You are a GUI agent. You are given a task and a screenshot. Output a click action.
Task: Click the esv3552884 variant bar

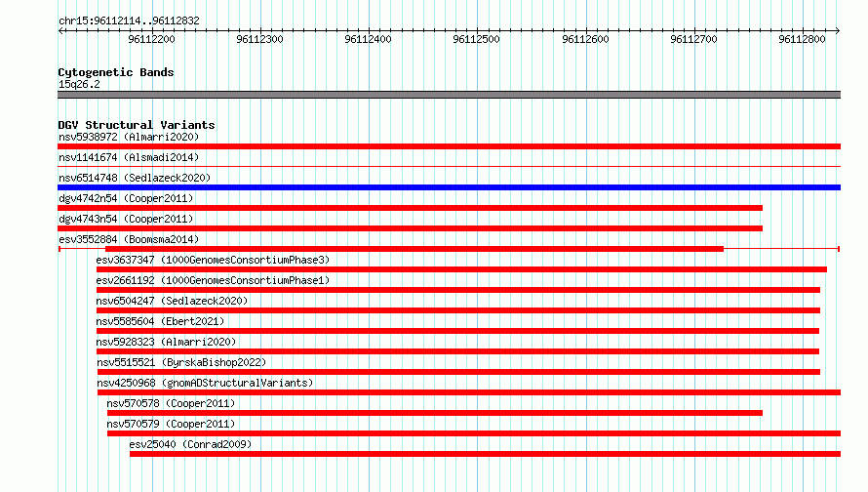point(449,249)
